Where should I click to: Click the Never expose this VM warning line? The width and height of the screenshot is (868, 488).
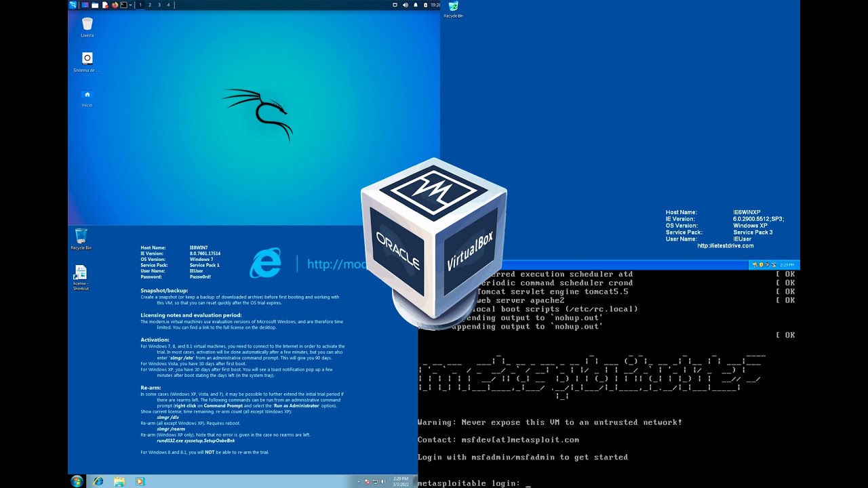pyautogui.click(x=550, y=422)
